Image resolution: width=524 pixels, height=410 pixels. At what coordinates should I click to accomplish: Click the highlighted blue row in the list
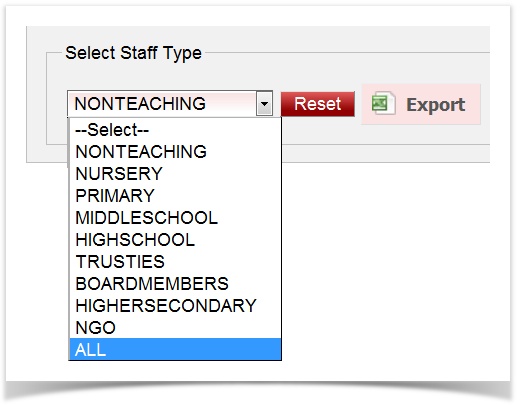pyautogui.click(x=175, y=349)
